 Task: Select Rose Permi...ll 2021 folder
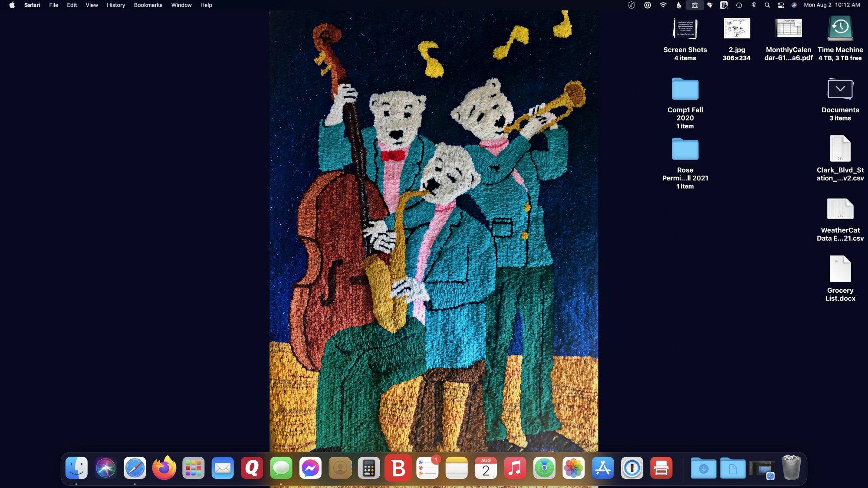685,163
